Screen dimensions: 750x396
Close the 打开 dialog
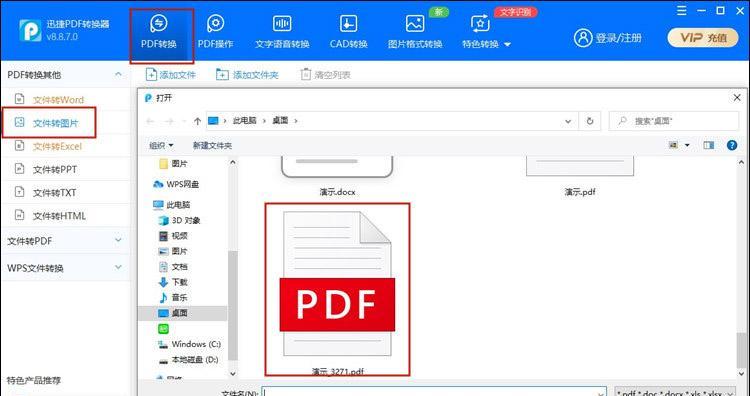pos(737,98)
